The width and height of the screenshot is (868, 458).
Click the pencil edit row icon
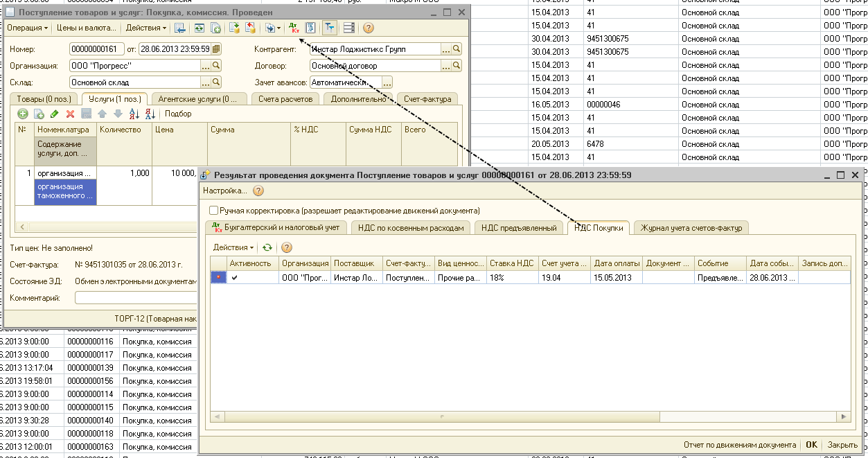pos(55,114)
